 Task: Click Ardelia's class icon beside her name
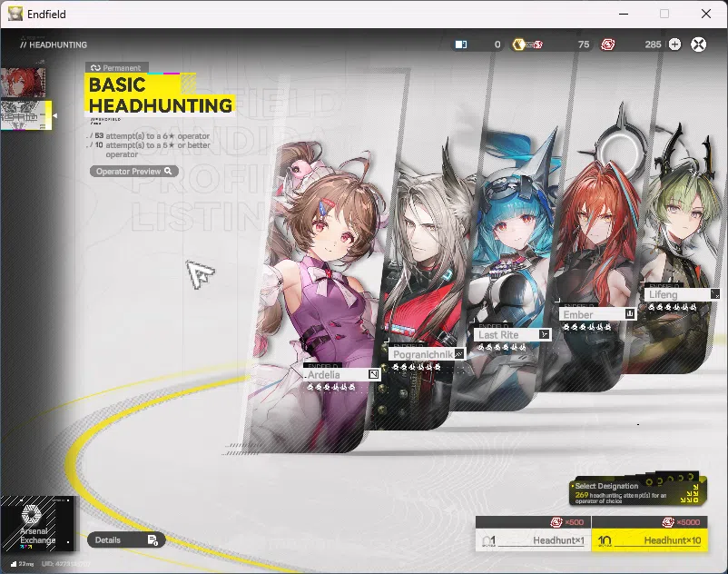tap(374, 374)
